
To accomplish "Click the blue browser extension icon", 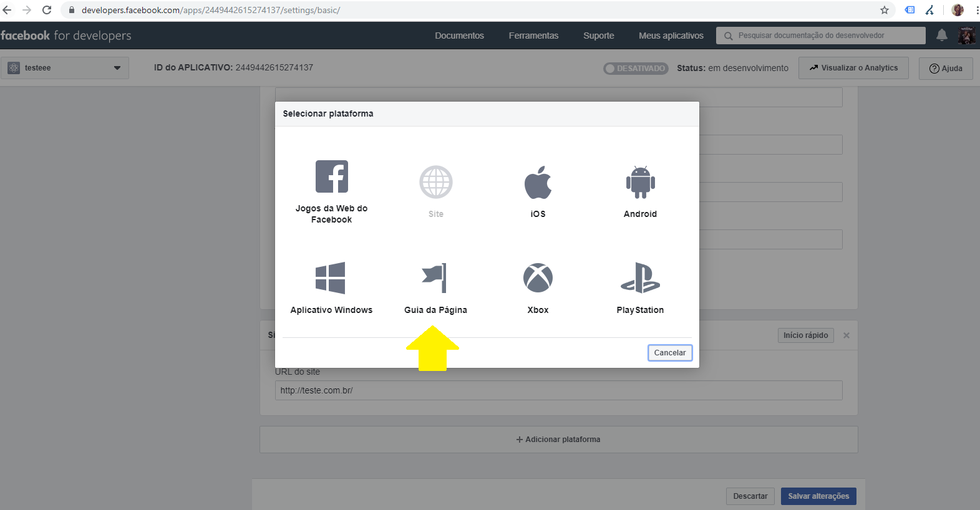I will click(x=910, y=10).
